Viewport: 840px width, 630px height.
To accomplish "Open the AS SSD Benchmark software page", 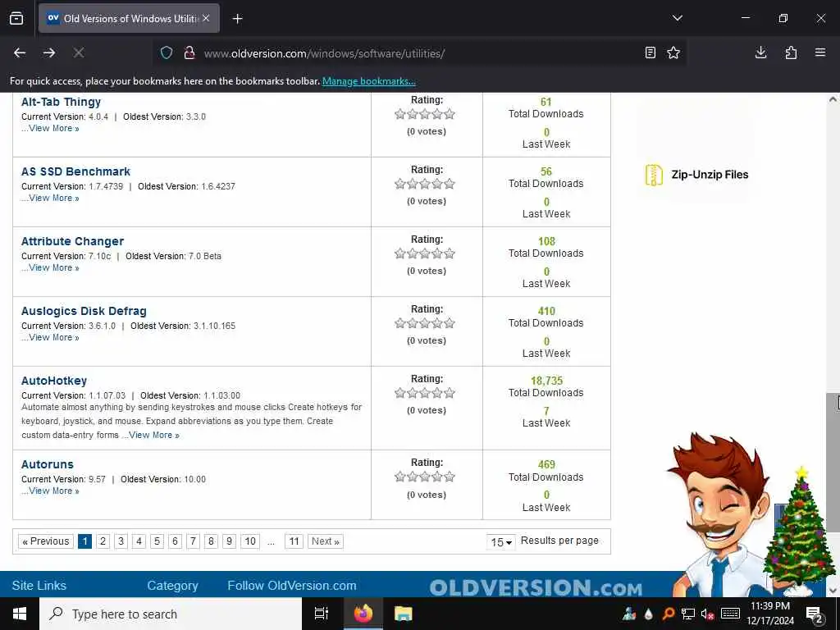I will tap(75, 171).
